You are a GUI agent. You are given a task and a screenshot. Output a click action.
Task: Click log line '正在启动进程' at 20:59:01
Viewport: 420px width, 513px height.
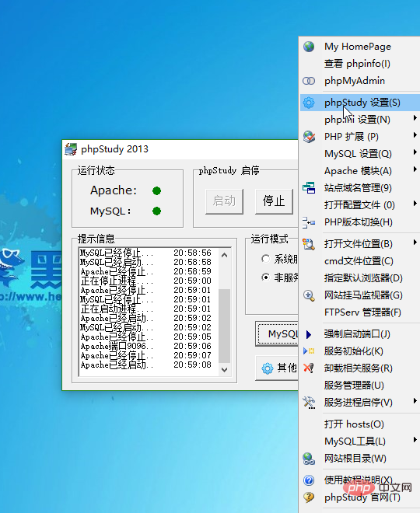(146, 309)
